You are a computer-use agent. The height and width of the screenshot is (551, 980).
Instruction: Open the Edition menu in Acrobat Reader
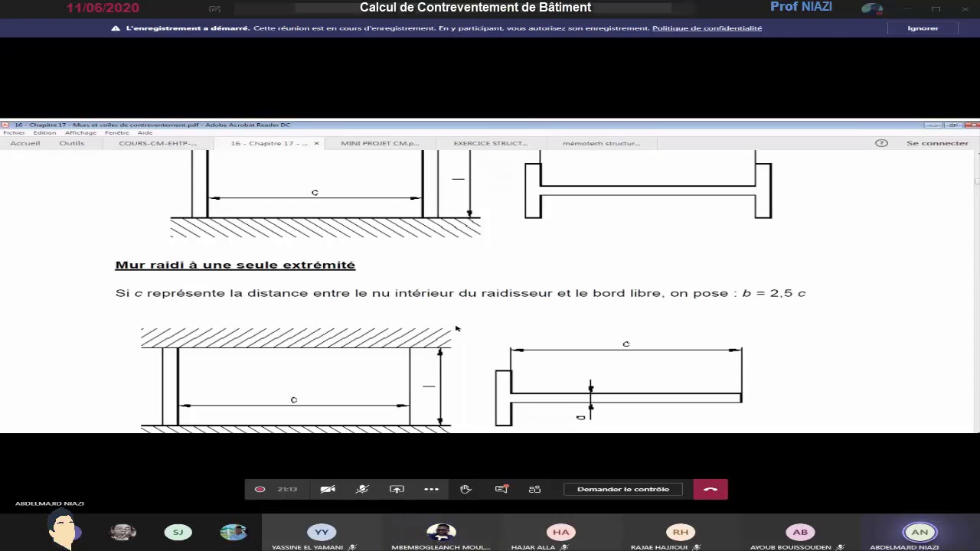point(44,133)
